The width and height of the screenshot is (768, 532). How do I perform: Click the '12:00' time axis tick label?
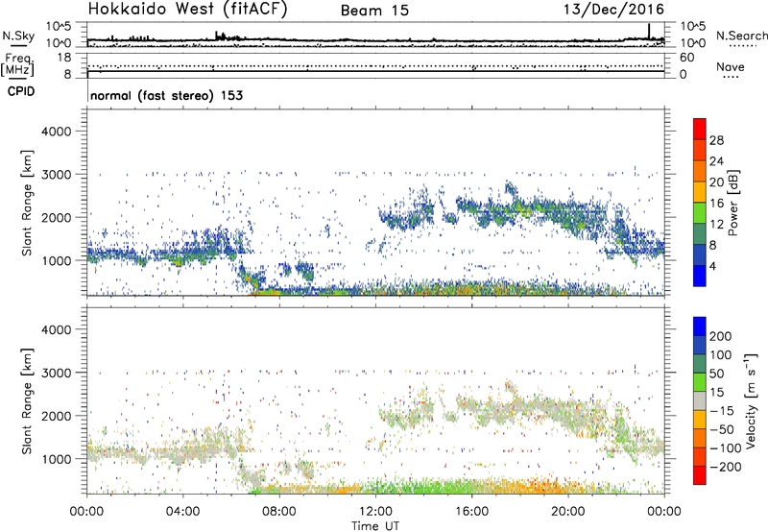pos(375,511)
